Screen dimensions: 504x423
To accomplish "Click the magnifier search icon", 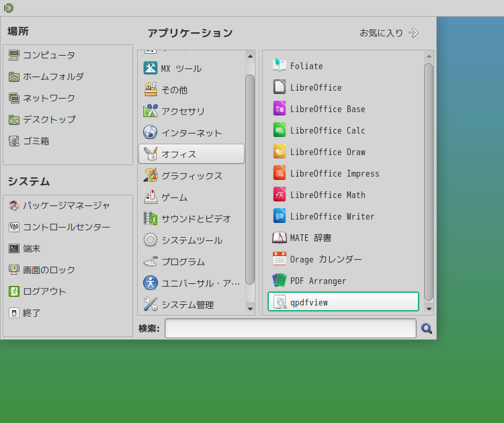I will (427, 328).
